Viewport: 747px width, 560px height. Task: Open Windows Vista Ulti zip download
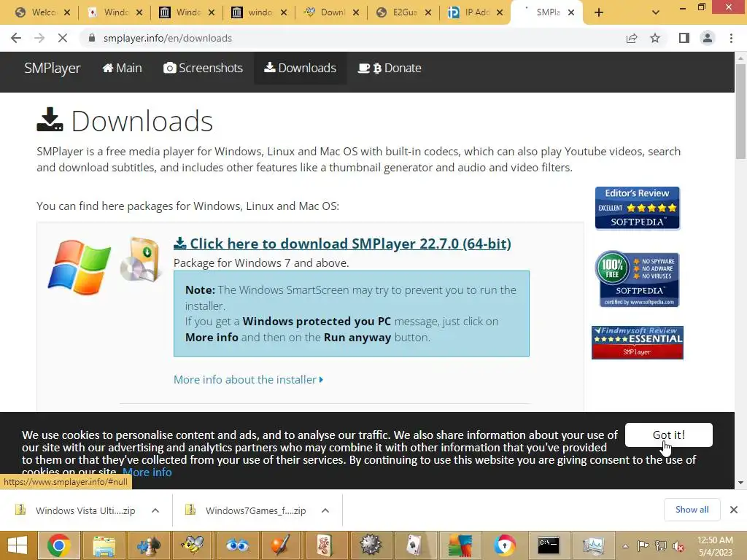pos(75,510)
